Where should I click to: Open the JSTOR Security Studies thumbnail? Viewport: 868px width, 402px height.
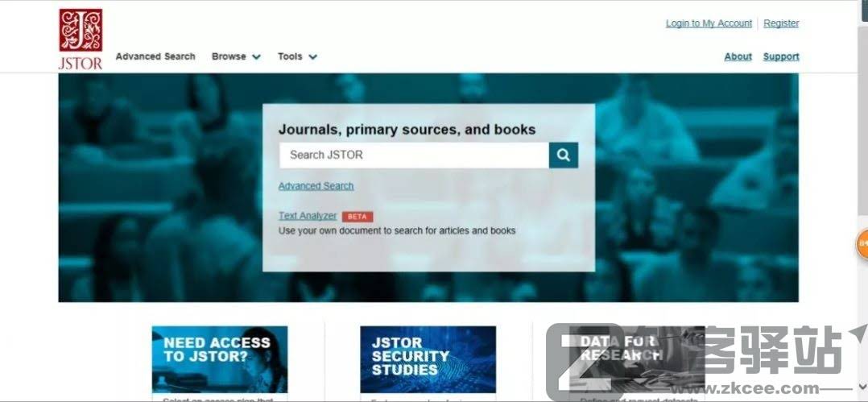[x=428, y=359]
